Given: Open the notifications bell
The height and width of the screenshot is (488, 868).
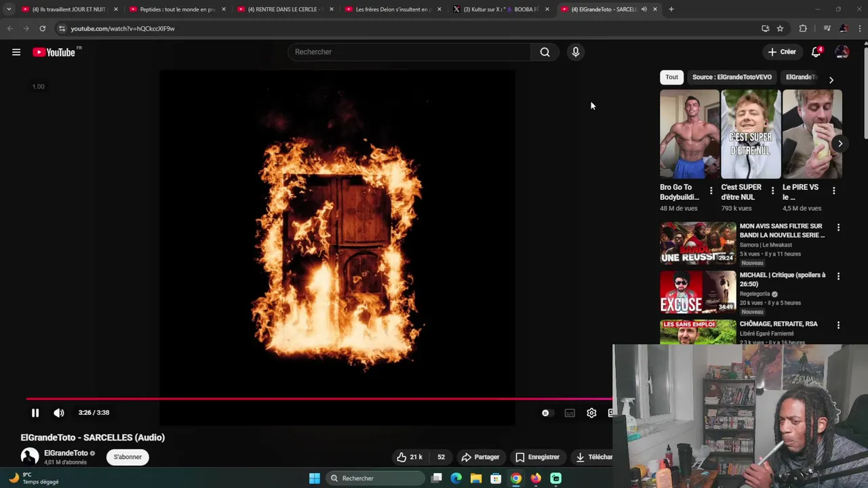Looking at the screenshot, I should 816,52.
